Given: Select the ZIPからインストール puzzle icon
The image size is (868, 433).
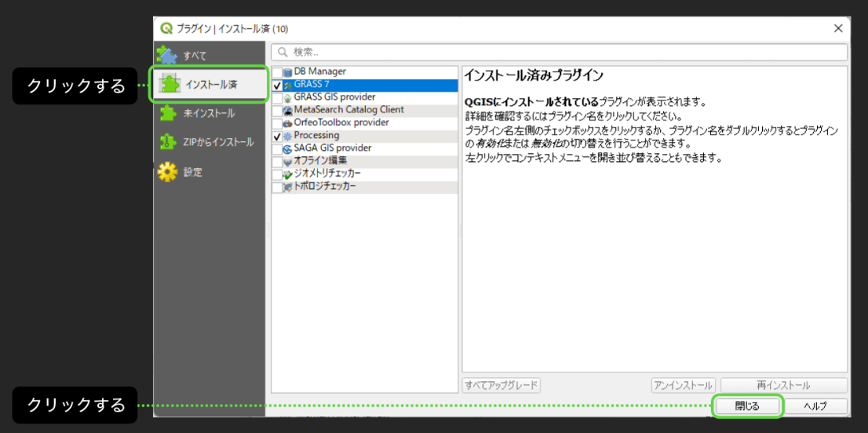Looking at the screenshot, I should [167, 142].
